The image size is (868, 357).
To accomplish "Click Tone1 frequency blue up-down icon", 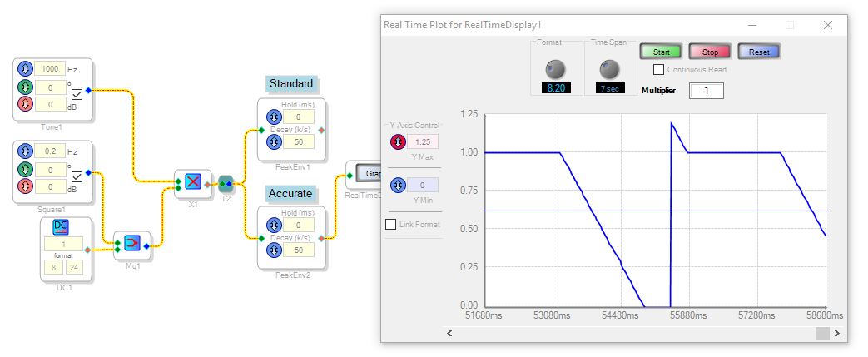I will (26, 69).
